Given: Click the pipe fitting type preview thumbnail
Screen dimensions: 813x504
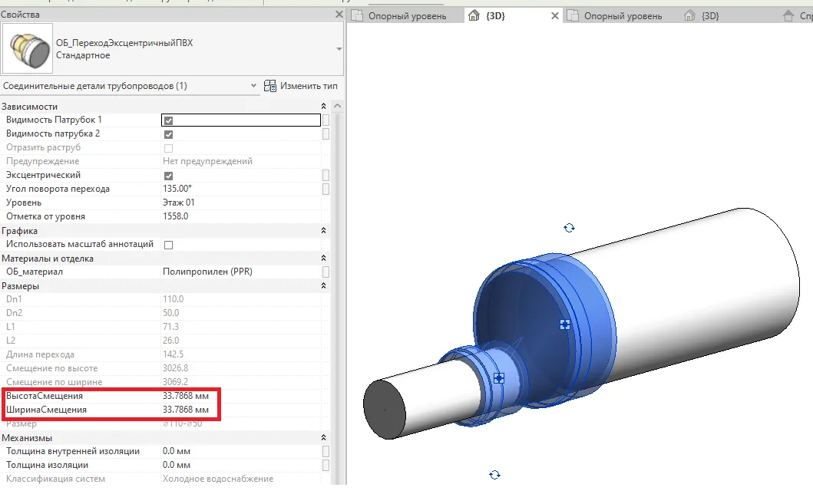Looking at the screenshot, I should pyautogui.click(x=28, y=49).
